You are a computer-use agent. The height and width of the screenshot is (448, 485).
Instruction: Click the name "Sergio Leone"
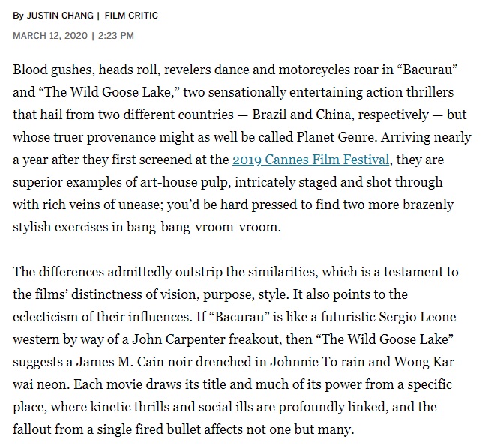(418, 317)
